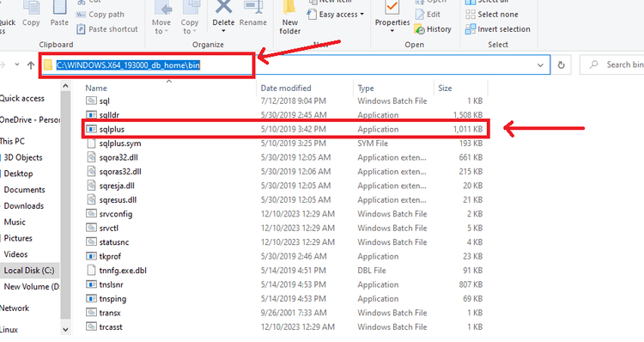Select trcasst batch file icon
The height and width of the screenshot is (342, 644).
pos(91,327)
